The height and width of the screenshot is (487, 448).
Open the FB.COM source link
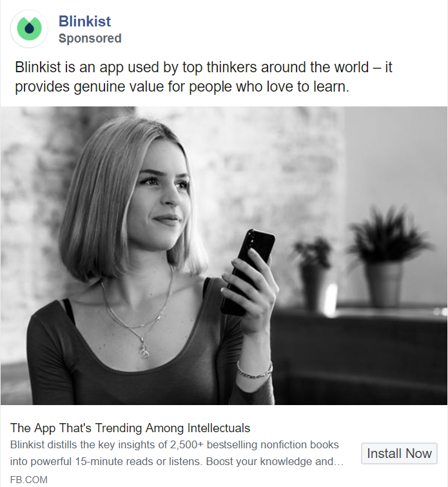pos(29,479)
